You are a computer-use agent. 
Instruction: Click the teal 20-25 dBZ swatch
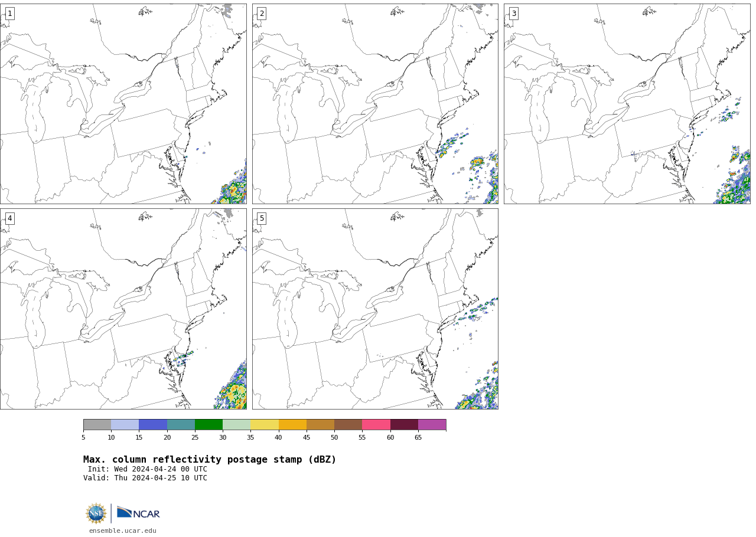tap(181, 425)
